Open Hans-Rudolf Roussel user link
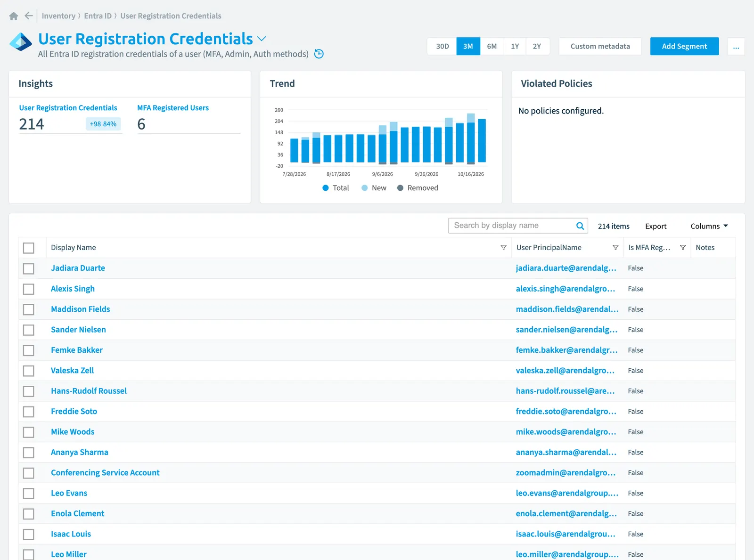 89,391
